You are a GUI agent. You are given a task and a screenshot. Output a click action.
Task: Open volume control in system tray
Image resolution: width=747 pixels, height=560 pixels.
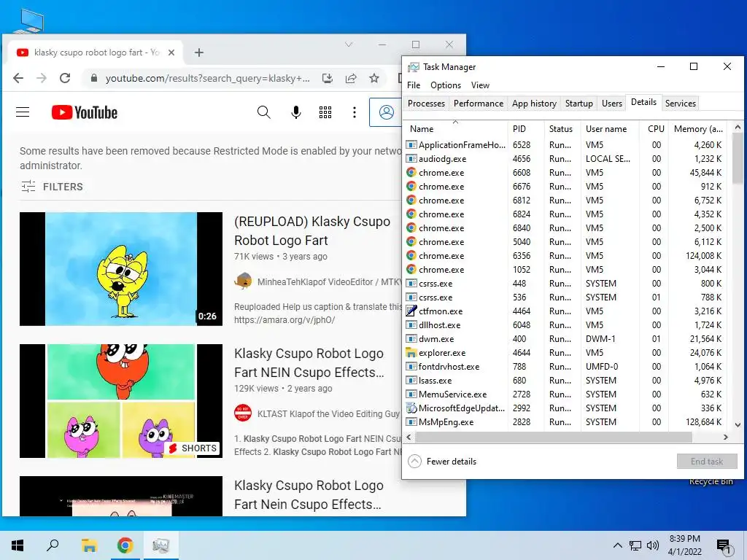(x=653, y=545)
